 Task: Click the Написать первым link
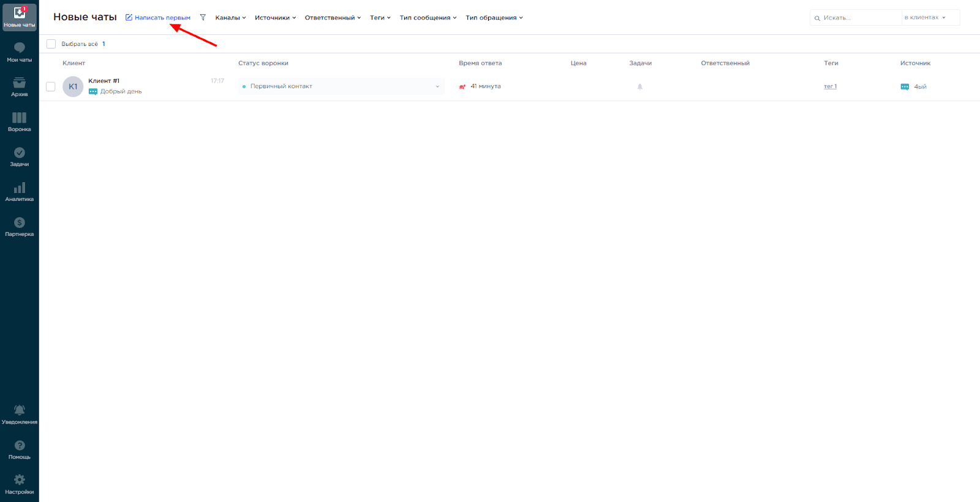pos(158,18)
